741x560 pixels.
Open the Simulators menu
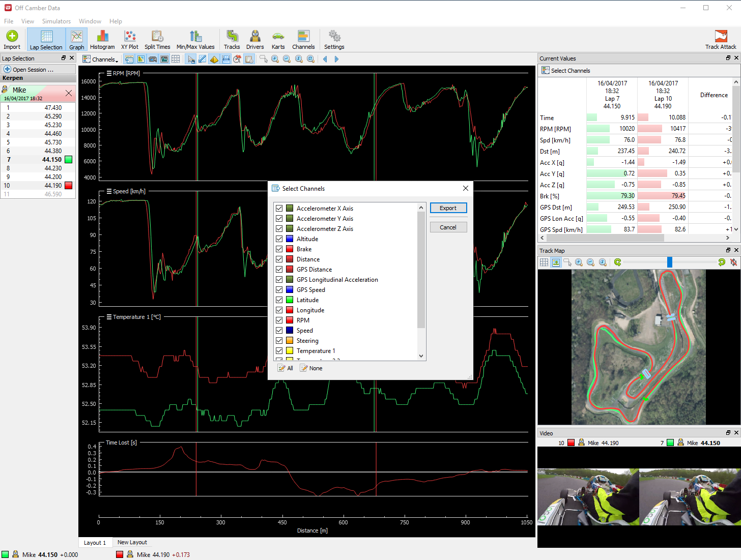[56, 21]
